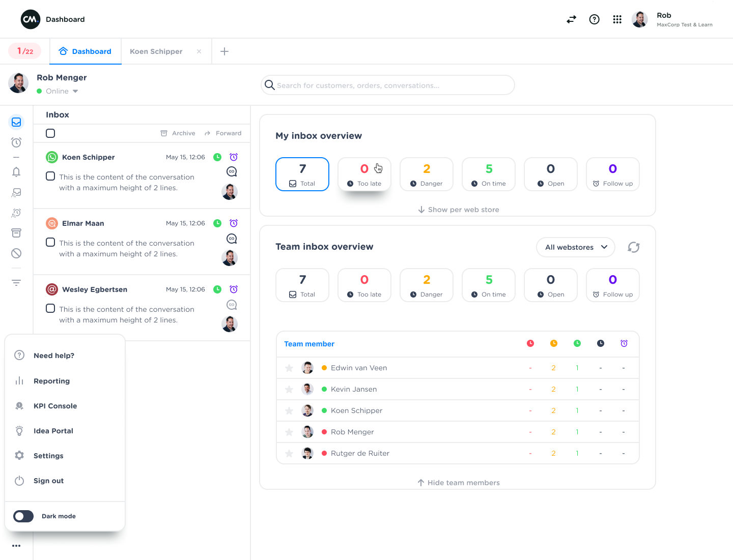Refresh the Team inbox overview
Screen dimensions: 733x560
633,247
